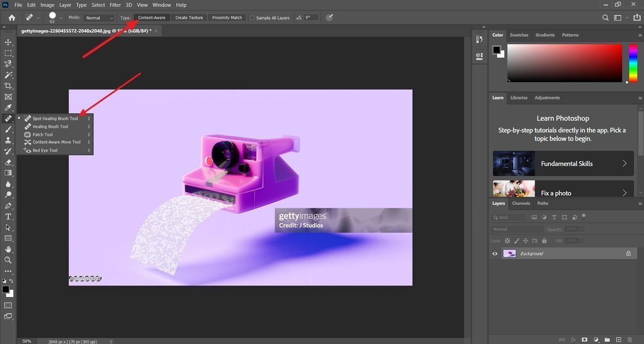Open the Mode Normal dropdown in options bar
The image size is (644, 344).
coord(99,18)
